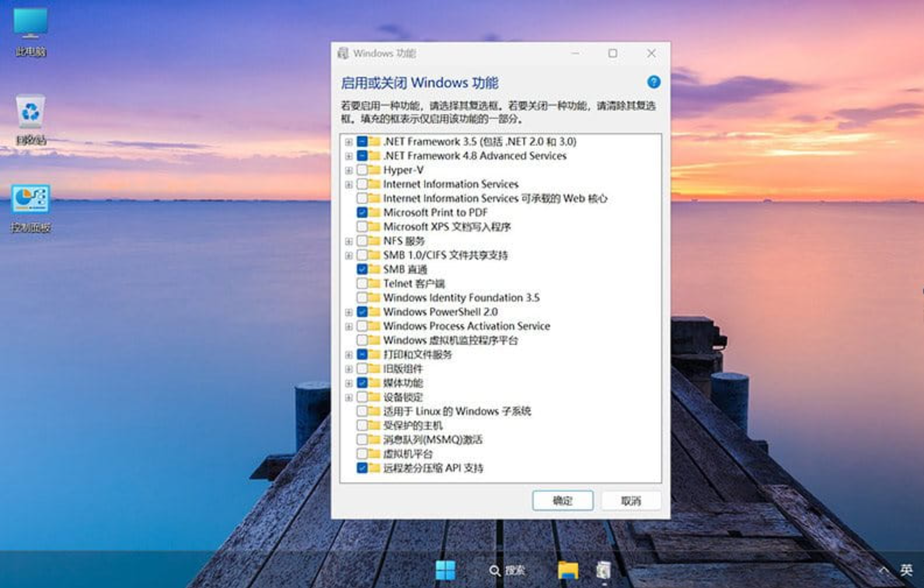Click folder icon beside 受保护的主机
The height and width of the screenshot is (588, 924).
(375, 426)
